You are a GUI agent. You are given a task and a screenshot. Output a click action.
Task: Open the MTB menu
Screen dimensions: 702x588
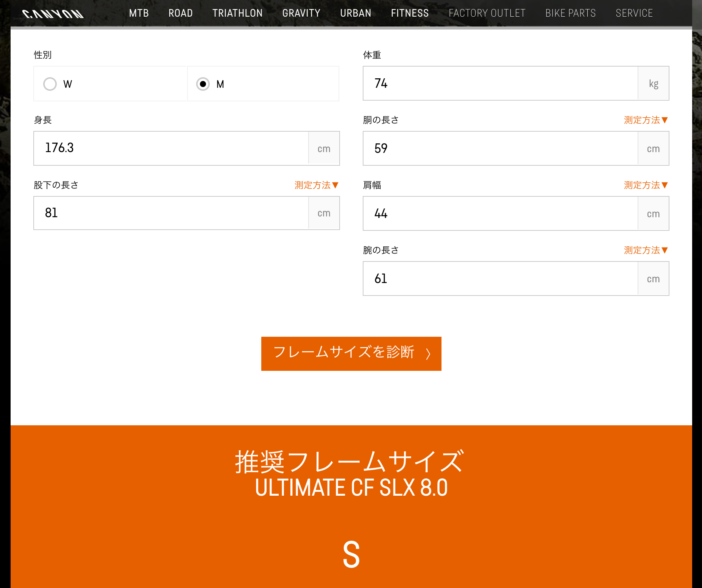[x=139, y=13]
